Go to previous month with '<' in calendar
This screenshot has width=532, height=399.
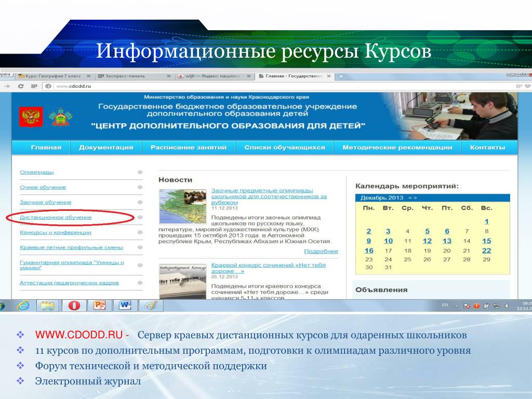pyautogui.click(x=410, y=198)
